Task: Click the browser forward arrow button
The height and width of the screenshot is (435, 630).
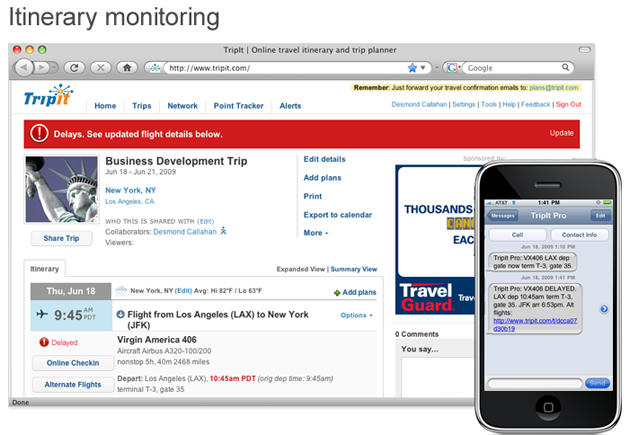Action: point(42,67)
